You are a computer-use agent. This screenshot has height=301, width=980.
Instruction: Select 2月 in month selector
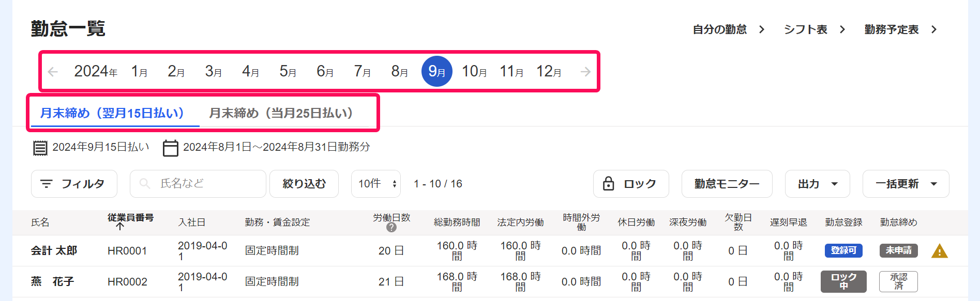pos(176,71)
